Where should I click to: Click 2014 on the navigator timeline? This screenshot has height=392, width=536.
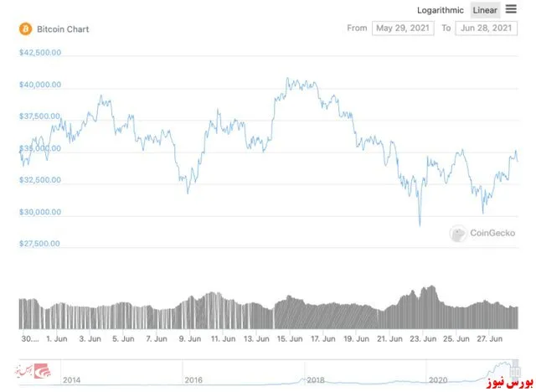point(71,380)
